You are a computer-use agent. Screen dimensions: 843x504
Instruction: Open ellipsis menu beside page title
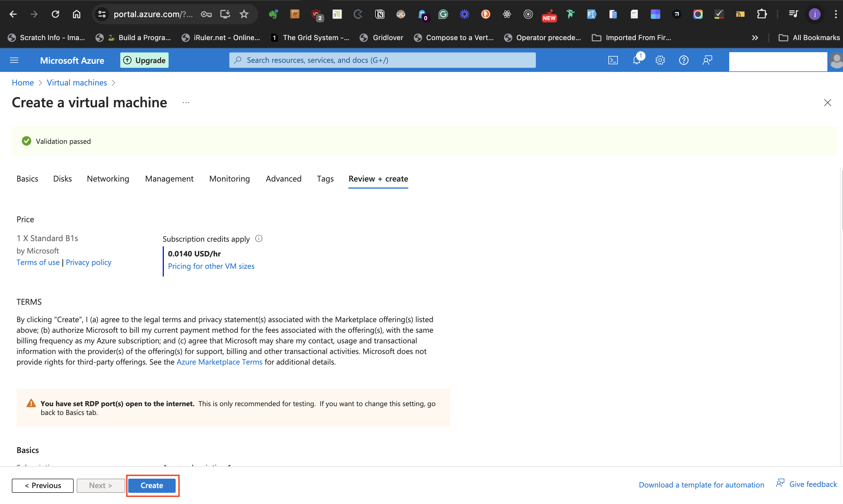pos(186,103)
